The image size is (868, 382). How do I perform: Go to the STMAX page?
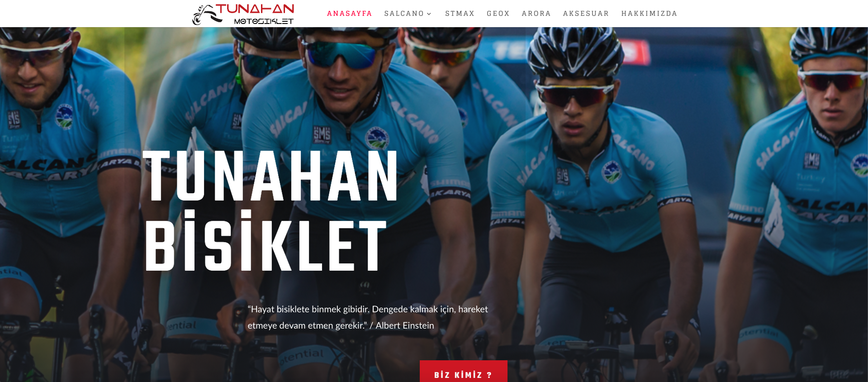click(460, 14)
